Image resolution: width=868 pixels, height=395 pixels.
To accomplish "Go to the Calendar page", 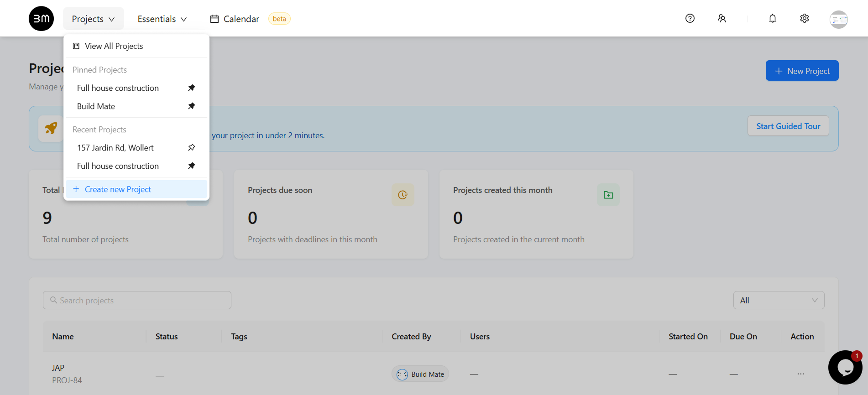I will click(x=241, y=19).
